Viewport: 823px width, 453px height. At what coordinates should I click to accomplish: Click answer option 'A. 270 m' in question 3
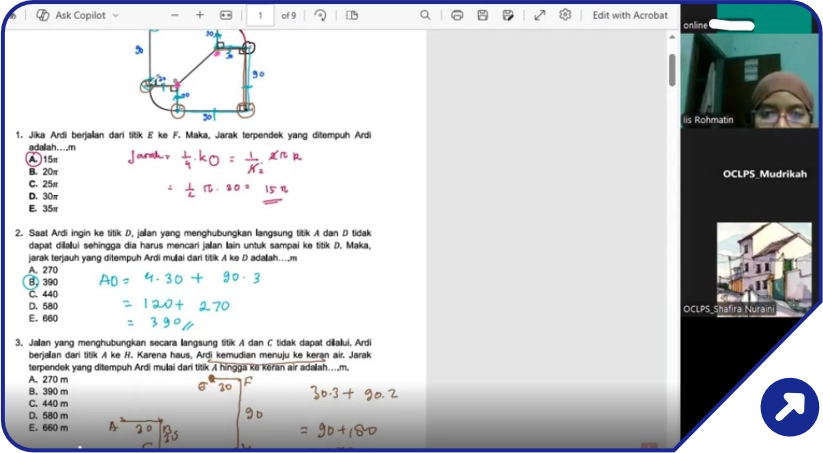[48, 379]
